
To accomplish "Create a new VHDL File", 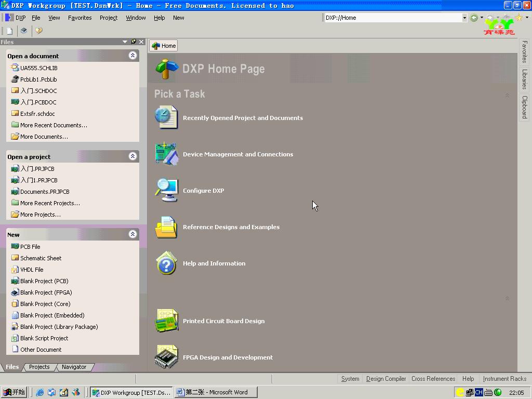I will pos(32,270).
